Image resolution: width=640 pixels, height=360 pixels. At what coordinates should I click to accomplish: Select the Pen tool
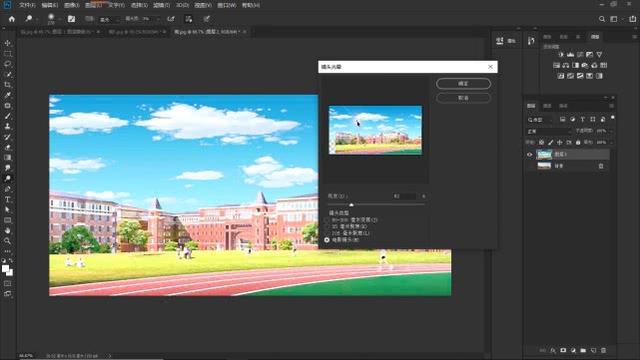point(7,189)
